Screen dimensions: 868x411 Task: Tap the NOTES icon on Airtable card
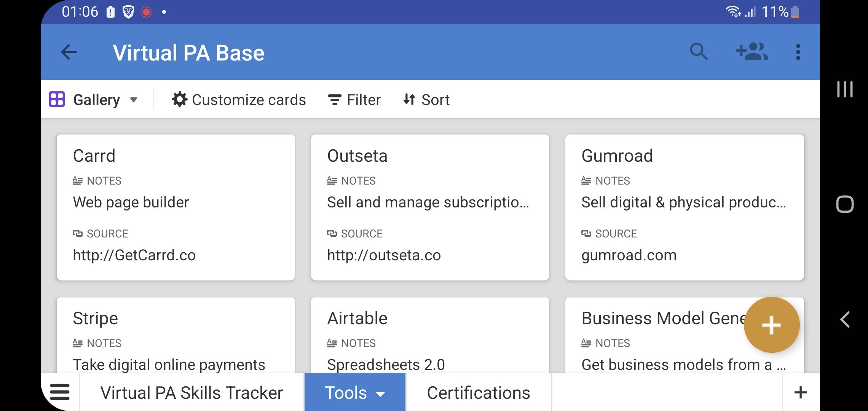pos(332,343)
